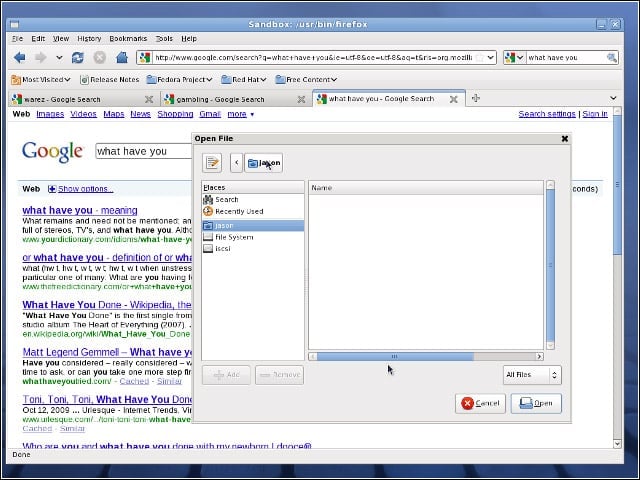Image resolution: width=640 pixels, height=480 pixels.
Task: Click the file list vertical scrollbar
Action: (550, 265)
